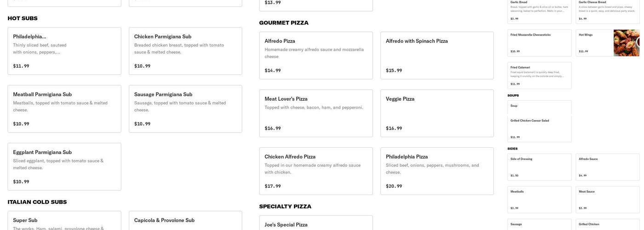Select the Super Sub cold sub
Viewport: 644px width, 230px height.
(x=64, y=221)
